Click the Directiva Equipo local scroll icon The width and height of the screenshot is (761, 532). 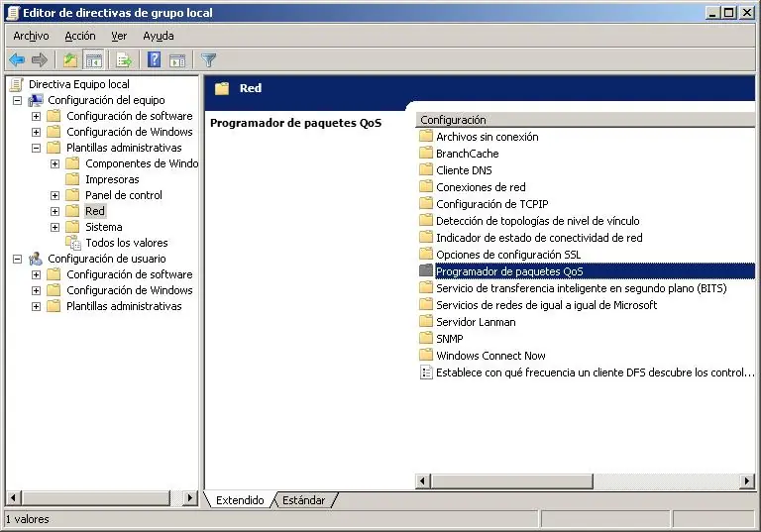17,84
